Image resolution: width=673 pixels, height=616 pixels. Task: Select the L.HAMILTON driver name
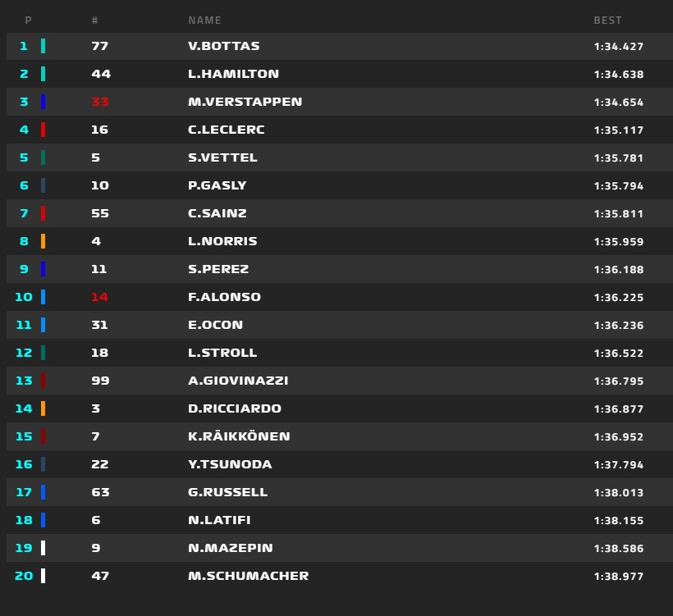[x=233, y=74]
